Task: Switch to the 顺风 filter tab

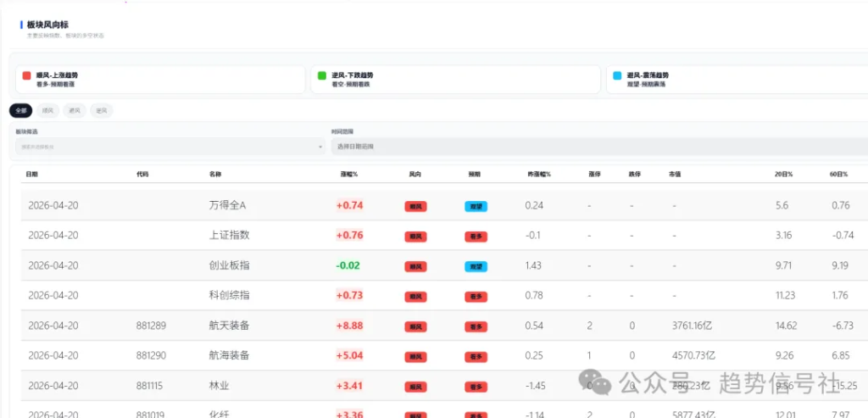Action: [47, 111]
